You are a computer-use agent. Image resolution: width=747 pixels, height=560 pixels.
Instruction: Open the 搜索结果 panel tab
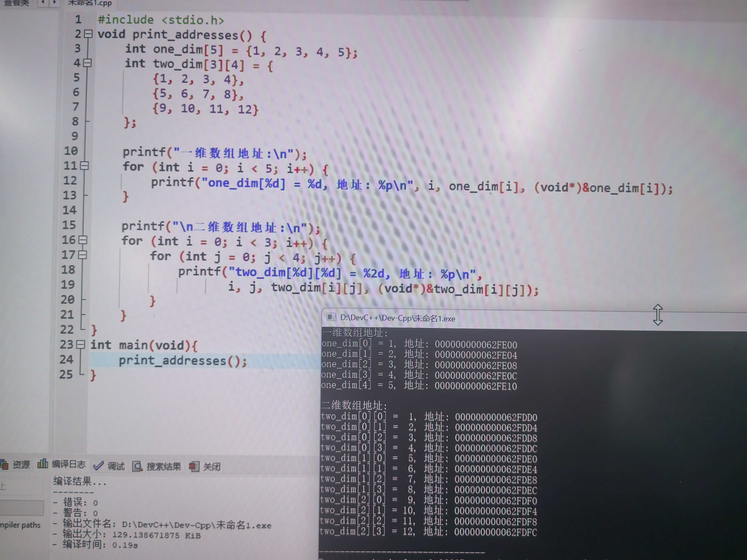(163, 466)
